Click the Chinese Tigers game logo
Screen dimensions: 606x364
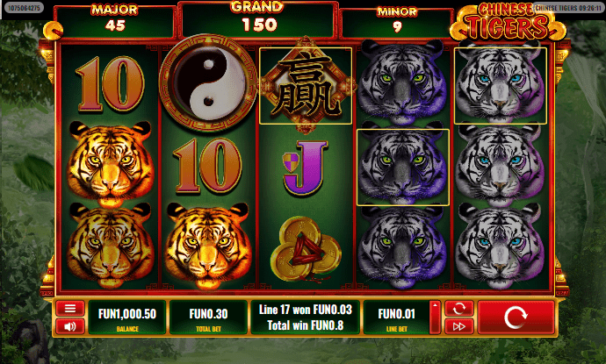coord(507,22)
